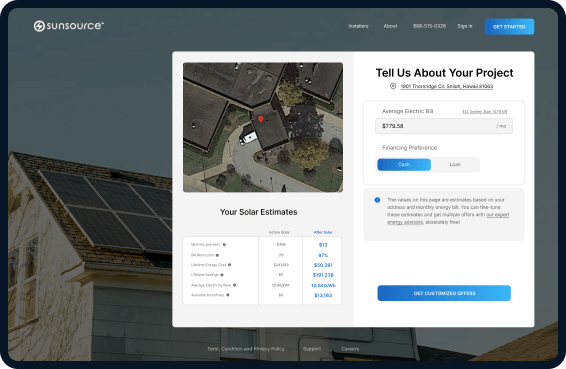The image size is (566, 369).
Task: Click the Before Solar column header
Action: (279, 232)
